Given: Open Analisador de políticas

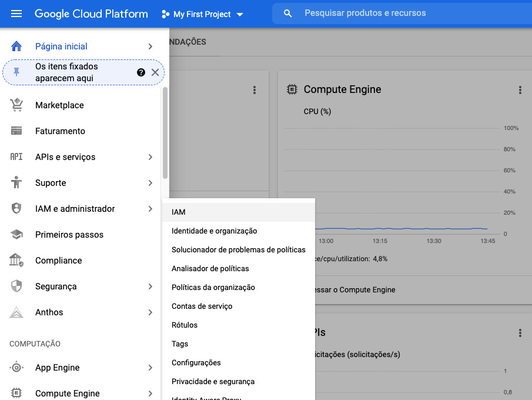Looking at the screenshot, I should point(239,269).
